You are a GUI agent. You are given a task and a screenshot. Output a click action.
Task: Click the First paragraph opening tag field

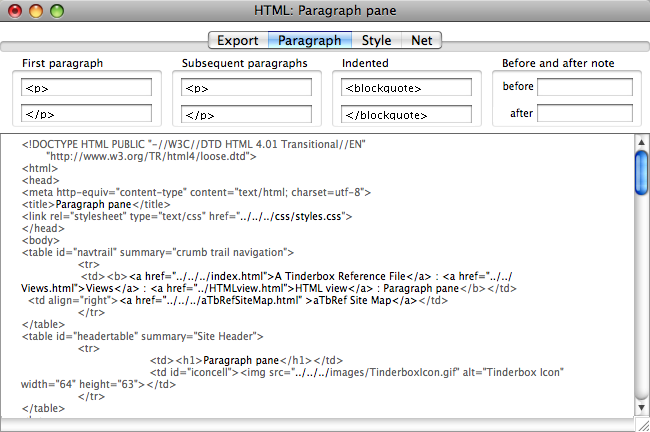click(86, 87)
